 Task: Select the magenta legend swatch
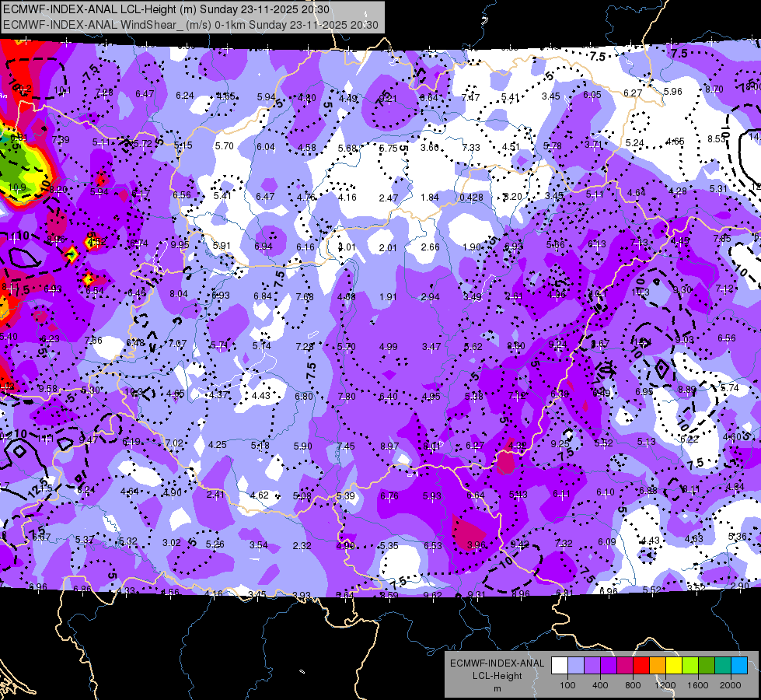625,666
